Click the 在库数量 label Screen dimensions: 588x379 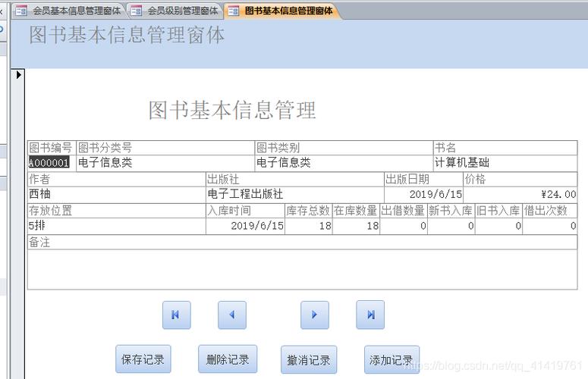[356, 211]
